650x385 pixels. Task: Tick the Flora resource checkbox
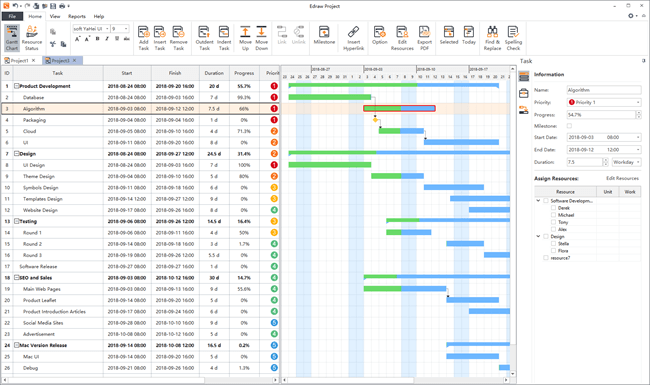[553, 250]
